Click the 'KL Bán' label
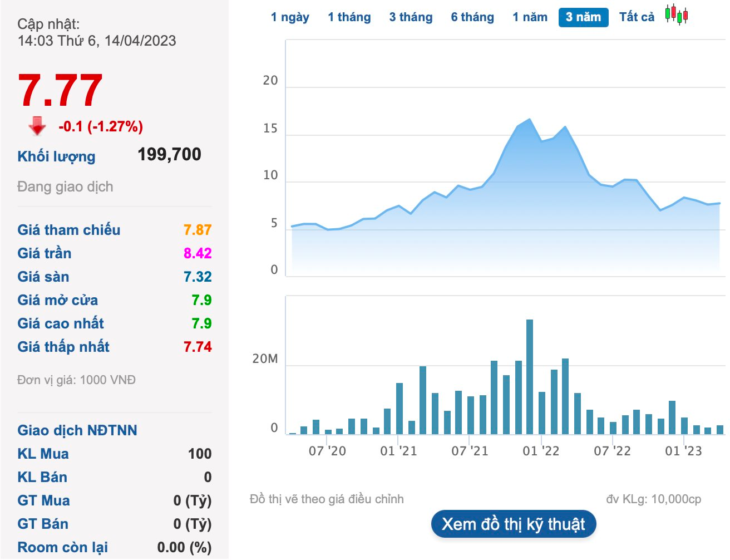This screenshot has width=730, height=560. [x=42, y=477]
